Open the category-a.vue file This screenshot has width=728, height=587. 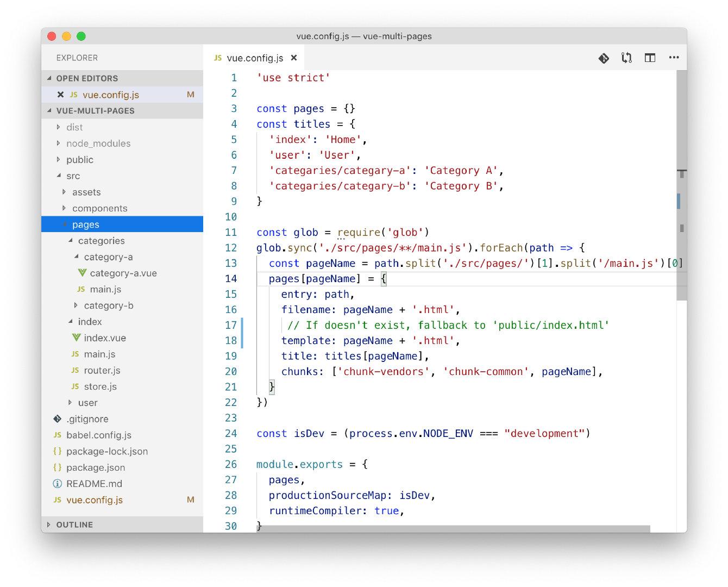(123, 273)
